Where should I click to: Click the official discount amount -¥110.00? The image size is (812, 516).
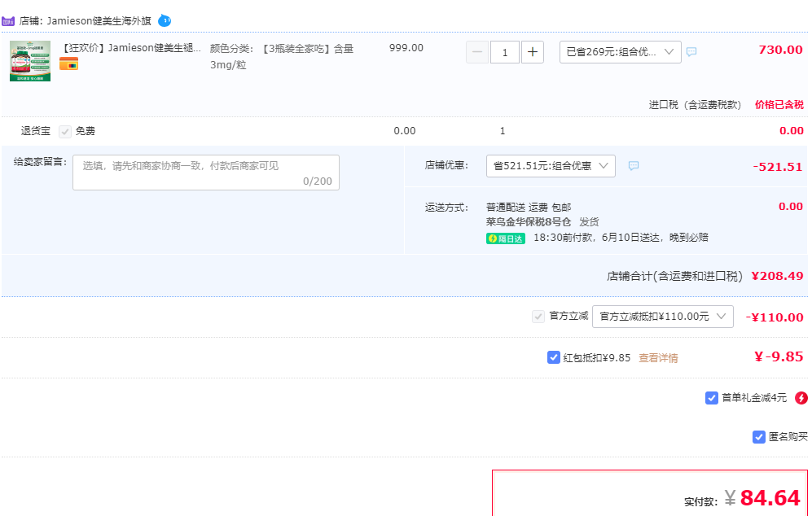coord(775,317)
